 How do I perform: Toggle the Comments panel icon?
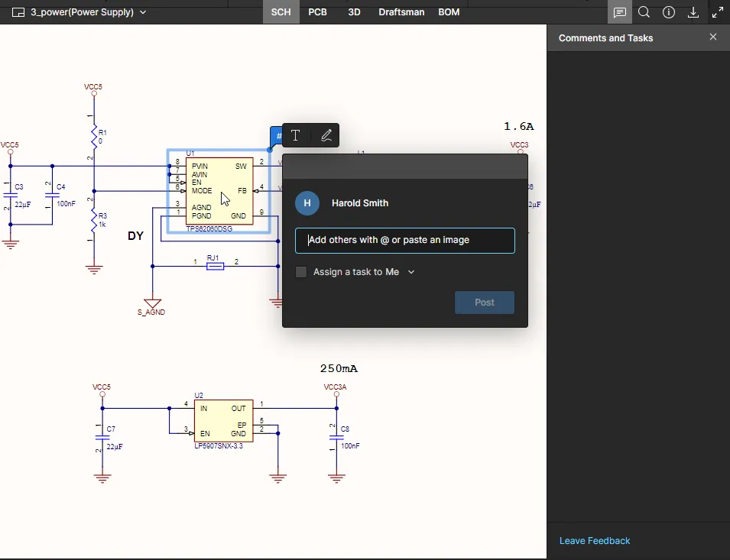619,12
